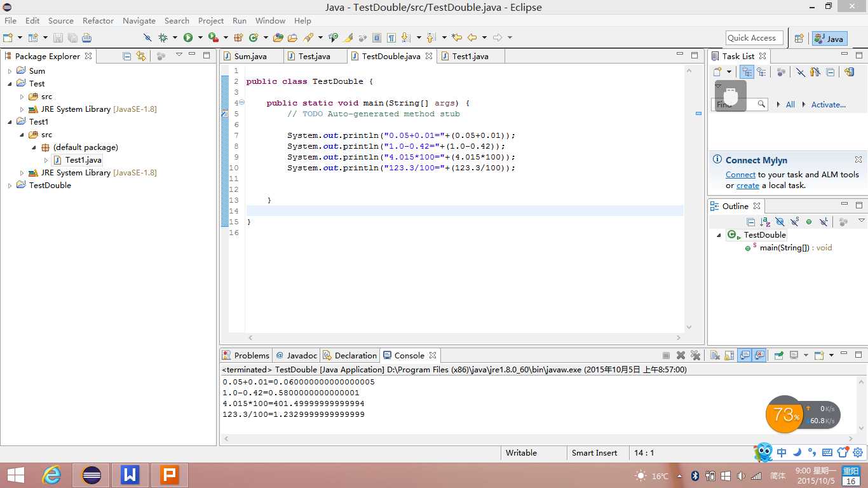The width and height of the screenshot is (868, 488).
Task: Collapse main method at line 4 fold marker
Action: (x=241, y=103)
